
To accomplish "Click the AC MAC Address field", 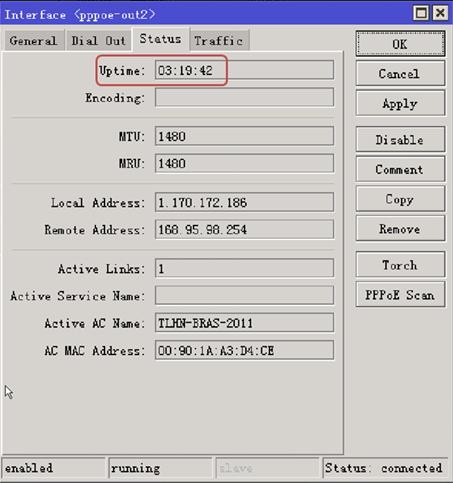I will [244, 350].
